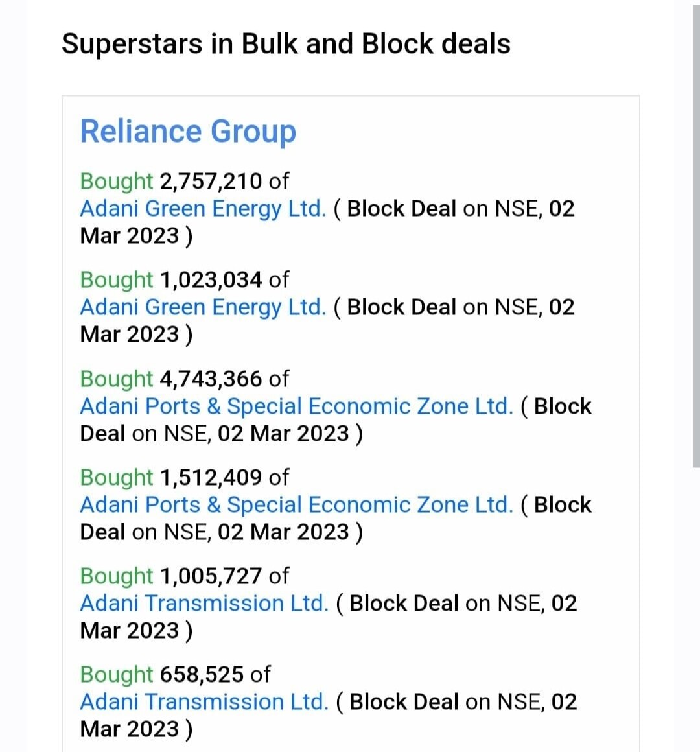Screen dimensions: 700x752
Task: Select the 1,005,727 share quantity figure
Action: 211,576
